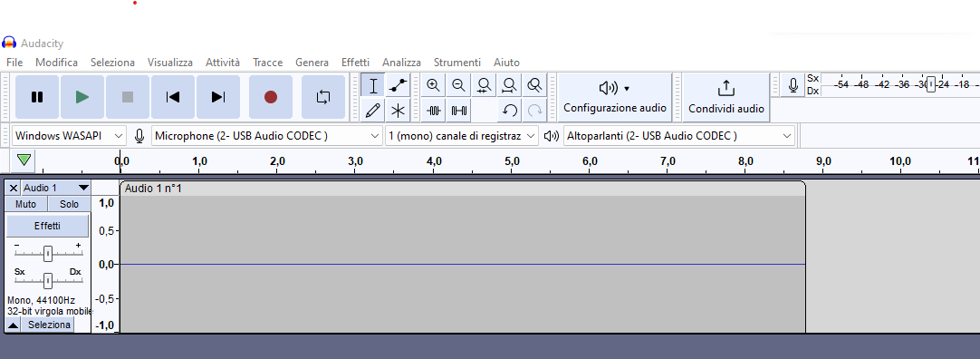Click the Seleziona button on track panel
980x359 pixels.
49,325
